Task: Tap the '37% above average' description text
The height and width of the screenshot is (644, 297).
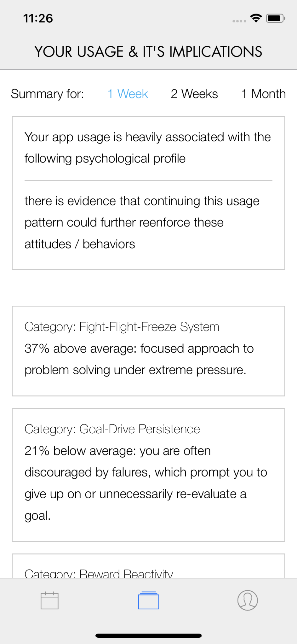Action: tap(139, 360)
